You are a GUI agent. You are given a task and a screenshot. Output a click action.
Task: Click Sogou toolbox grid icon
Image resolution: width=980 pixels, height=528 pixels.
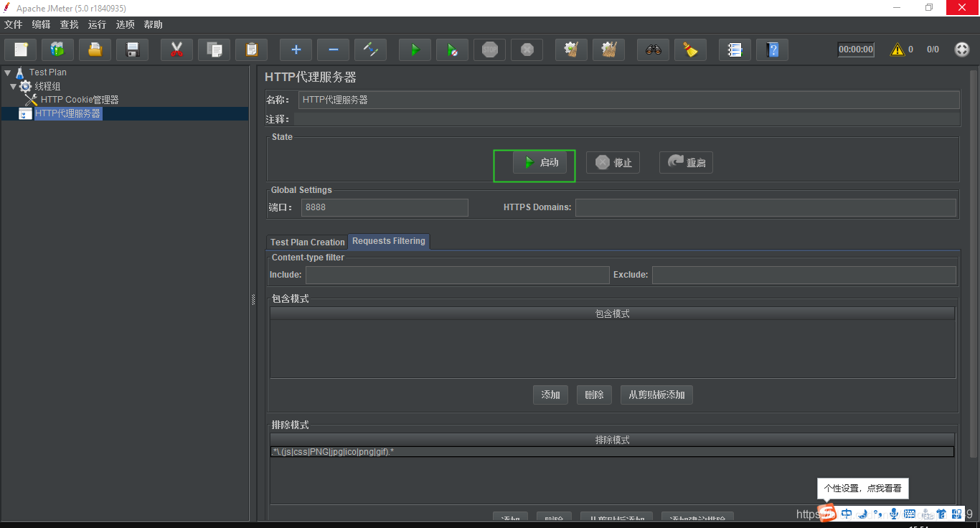click(x=957, y=514)
